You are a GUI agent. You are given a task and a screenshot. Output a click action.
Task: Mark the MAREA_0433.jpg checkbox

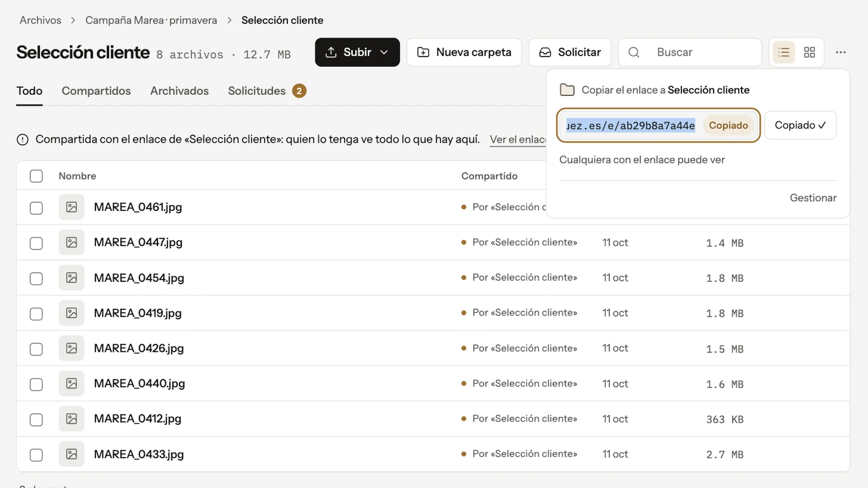36,455
